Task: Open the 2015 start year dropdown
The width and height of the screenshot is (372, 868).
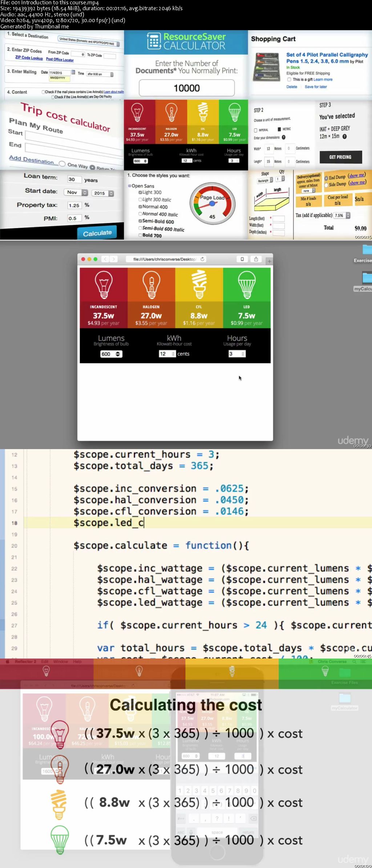Action: click(x=102, y=193)
